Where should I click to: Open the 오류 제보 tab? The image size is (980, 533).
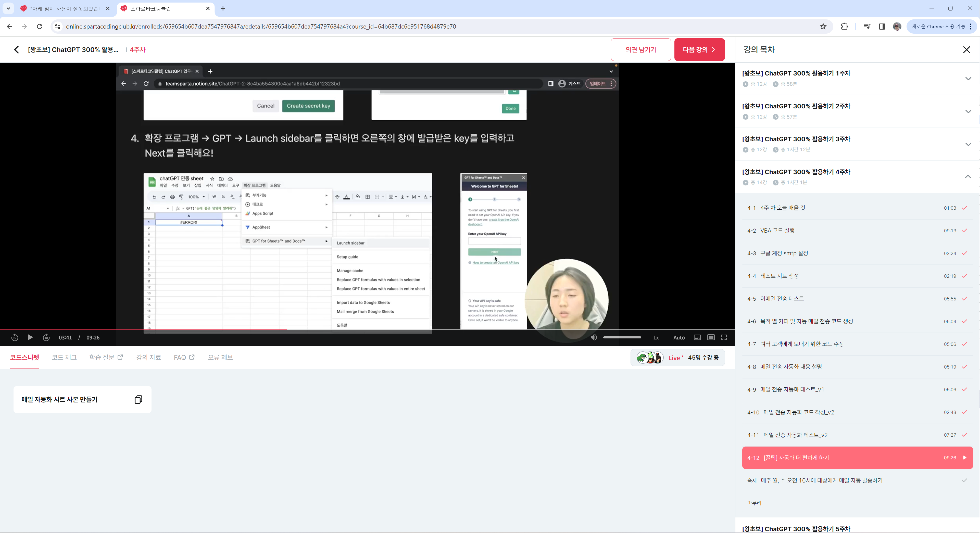tap(220, 358)
